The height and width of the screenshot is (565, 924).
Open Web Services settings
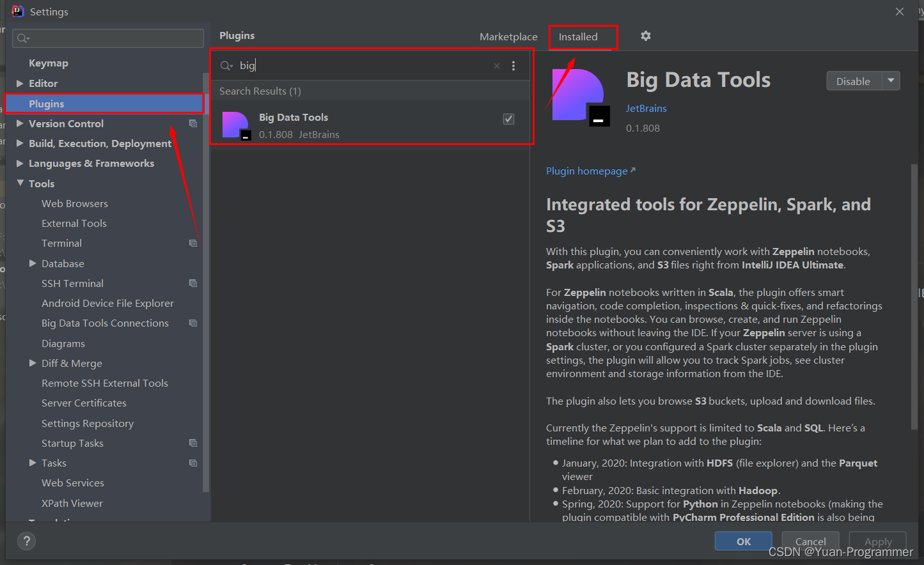click(73, 483)
